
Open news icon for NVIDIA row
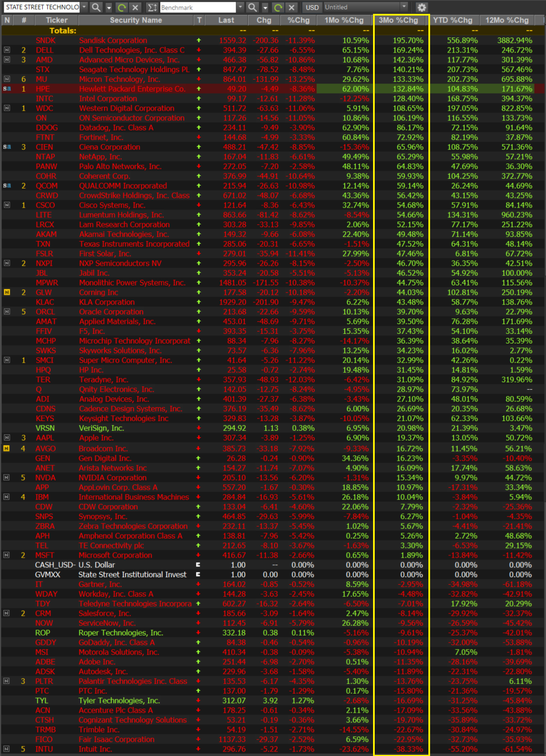(x=7, y=477)
